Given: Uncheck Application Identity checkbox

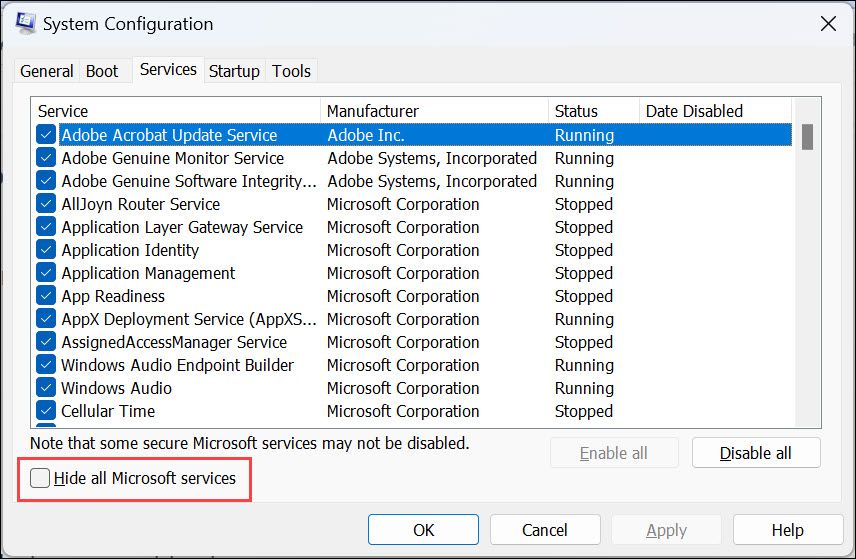Looking at the screenshot, I should point(46,249).
